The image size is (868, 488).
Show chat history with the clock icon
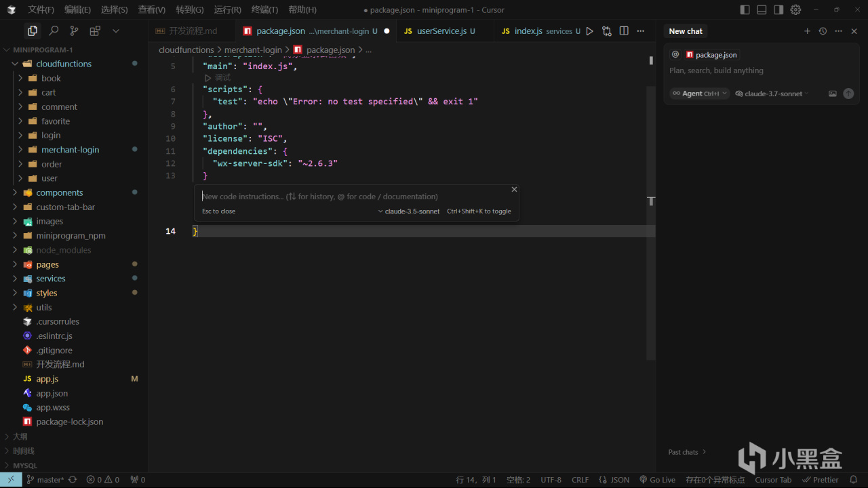pyautogui.click(x=823, y=31)
